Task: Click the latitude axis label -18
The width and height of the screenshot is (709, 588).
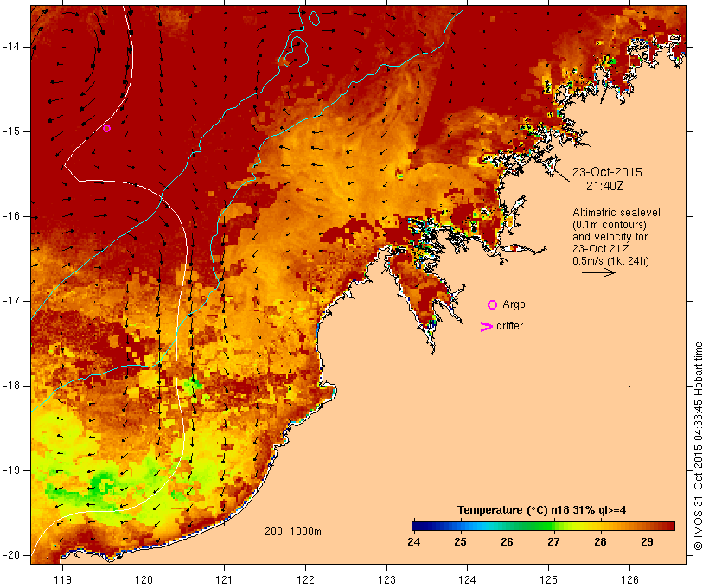Action: pyautogui.click(x=11, y=386)
